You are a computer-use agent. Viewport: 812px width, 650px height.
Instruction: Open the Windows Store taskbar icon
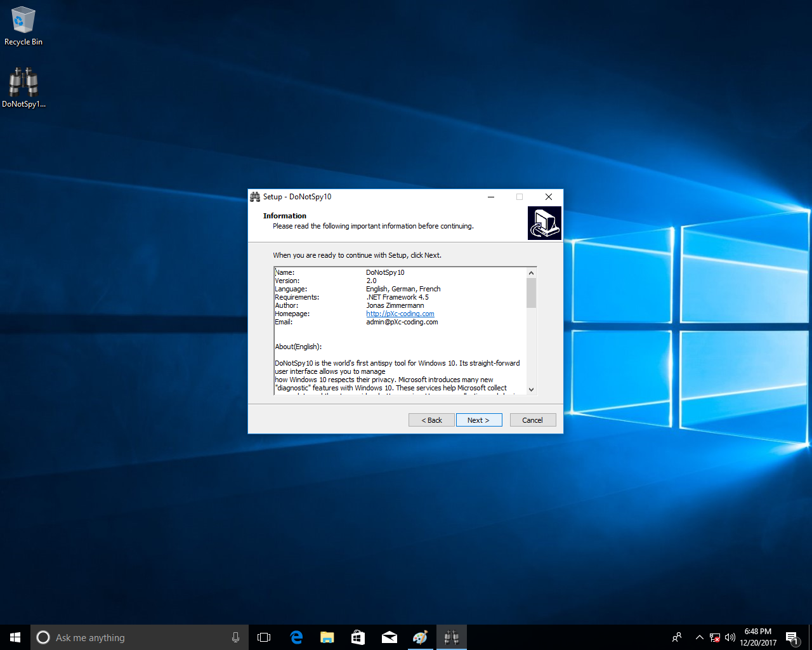coord(358,637)
